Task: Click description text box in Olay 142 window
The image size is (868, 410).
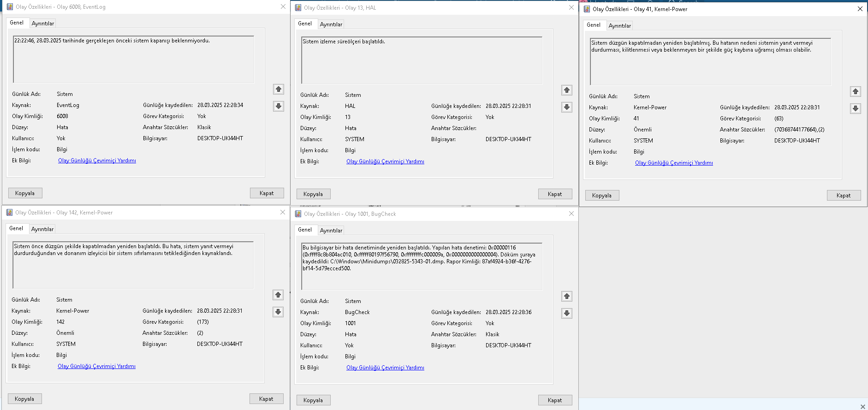Action: pyautogui.click(x=133, y=265)
